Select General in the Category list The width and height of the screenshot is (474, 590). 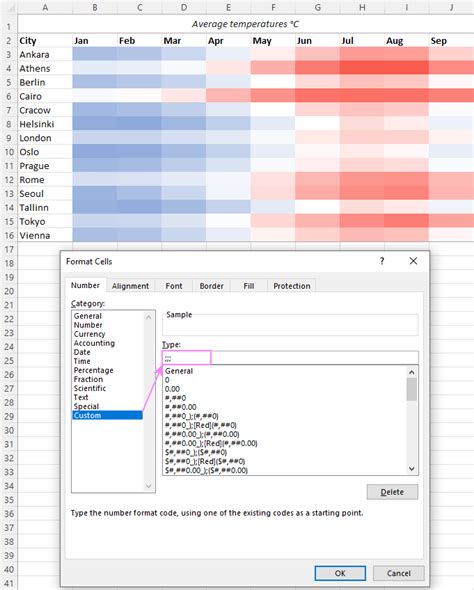[x=107, y=316]
